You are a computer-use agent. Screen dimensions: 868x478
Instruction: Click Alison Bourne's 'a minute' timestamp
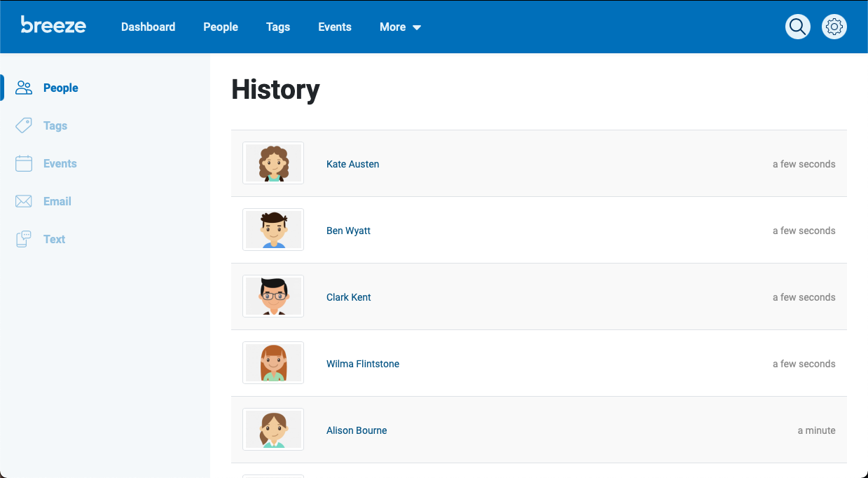coord(817,430)
